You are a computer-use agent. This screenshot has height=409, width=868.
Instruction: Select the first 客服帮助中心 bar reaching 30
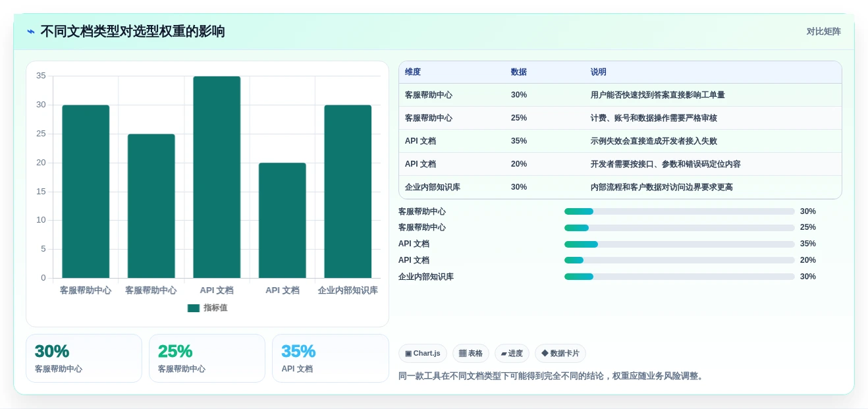point(86,192)
